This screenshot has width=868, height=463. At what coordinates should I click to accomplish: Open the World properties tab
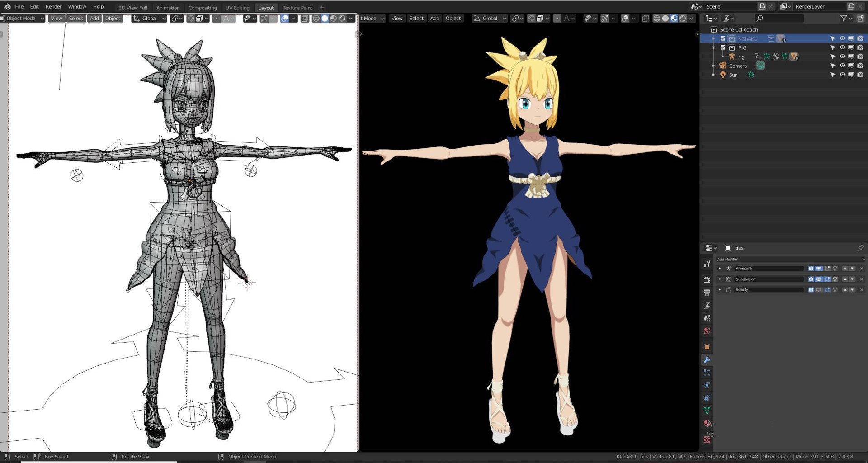pos(707,331)
